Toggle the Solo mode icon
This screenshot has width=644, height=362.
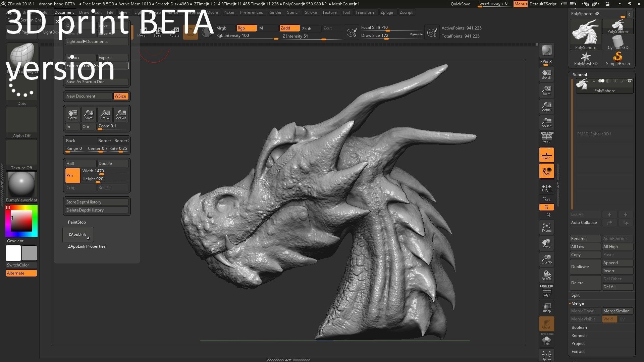(546, 339)
